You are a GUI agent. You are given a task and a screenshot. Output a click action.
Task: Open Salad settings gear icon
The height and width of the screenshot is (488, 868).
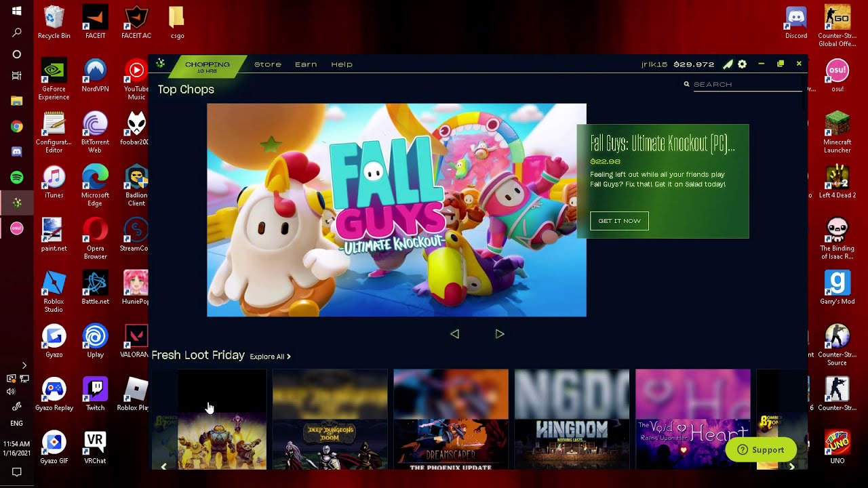tap(743, 64)
